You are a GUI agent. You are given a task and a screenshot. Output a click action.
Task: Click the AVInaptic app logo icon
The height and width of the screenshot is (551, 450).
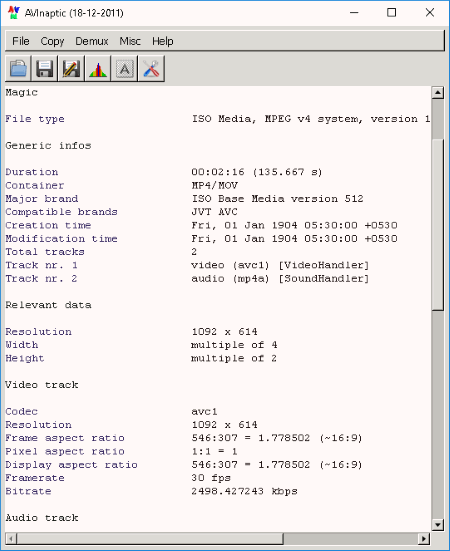pos(14,13)
